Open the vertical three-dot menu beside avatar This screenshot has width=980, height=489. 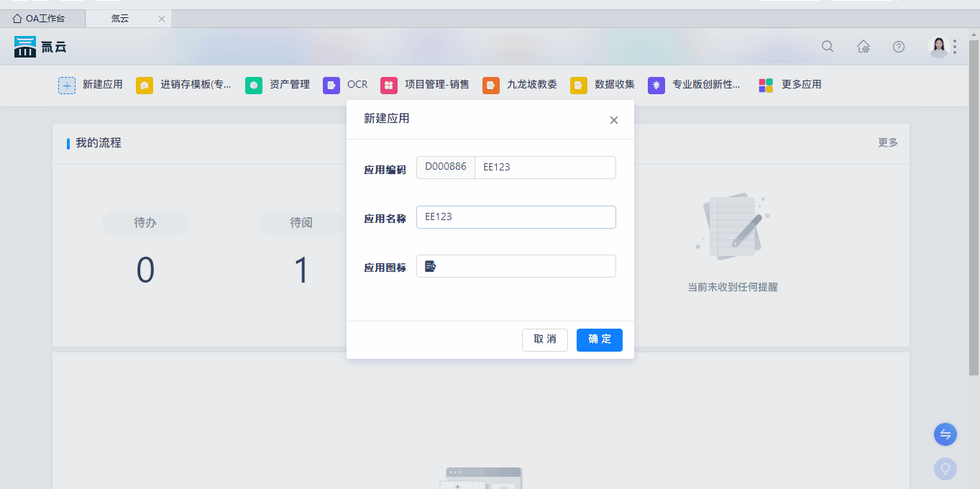pos(955,47)
